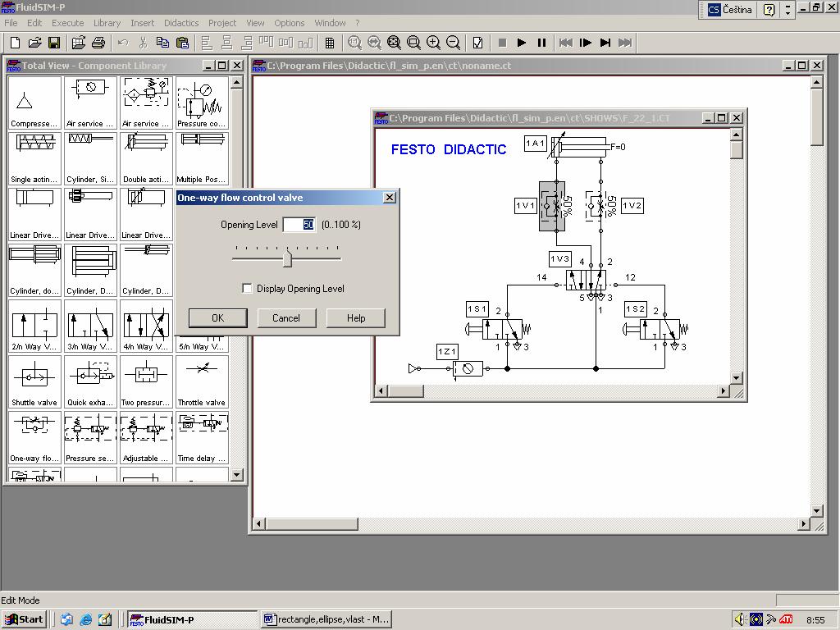The height and width of the screenshot is (630, 840).
Task: Paste from clipboard using the toolbar icon
Action: click(x=182, y=43)
